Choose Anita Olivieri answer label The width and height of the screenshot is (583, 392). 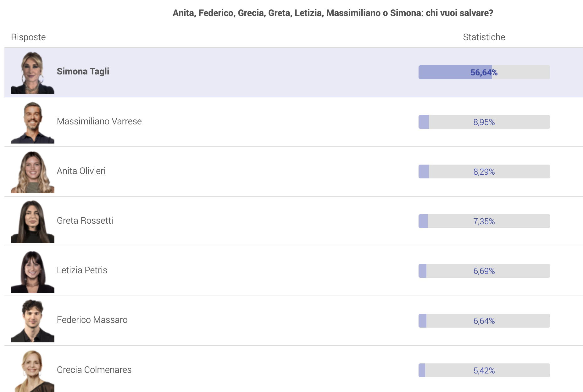click(x=81, y=171)
